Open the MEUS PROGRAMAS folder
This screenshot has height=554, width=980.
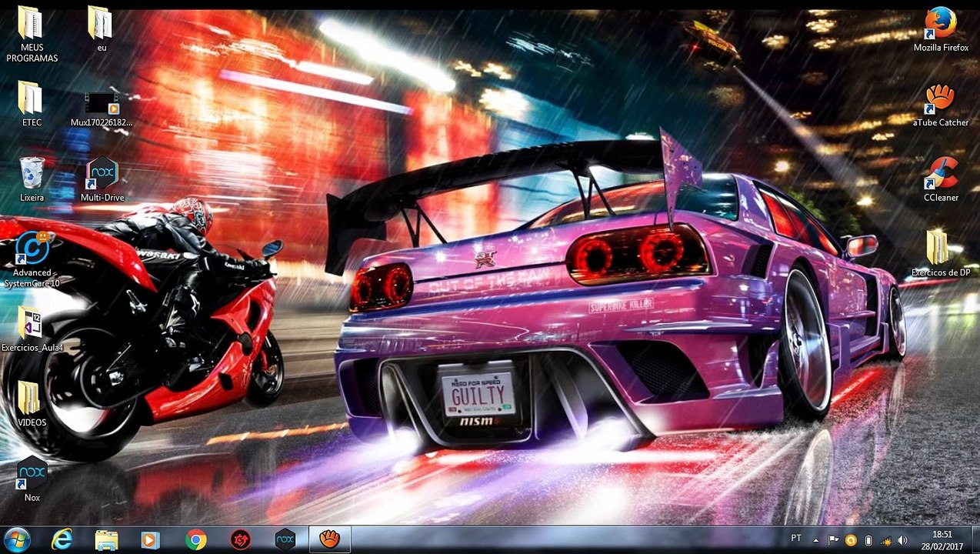click(32, 33)
